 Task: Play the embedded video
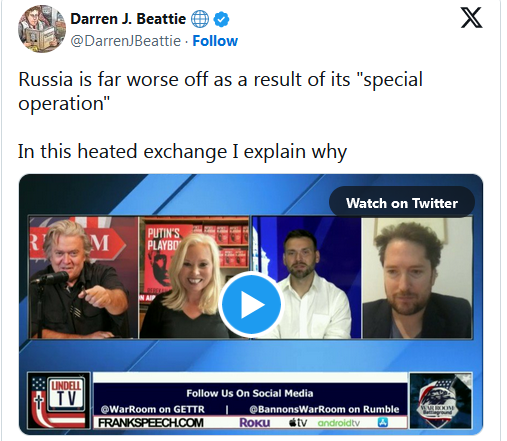251,304
